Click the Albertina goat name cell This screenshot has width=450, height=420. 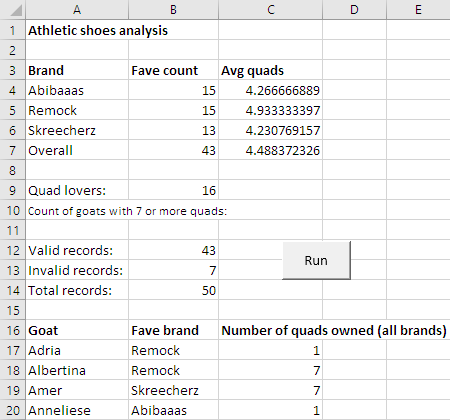(77, 370)
